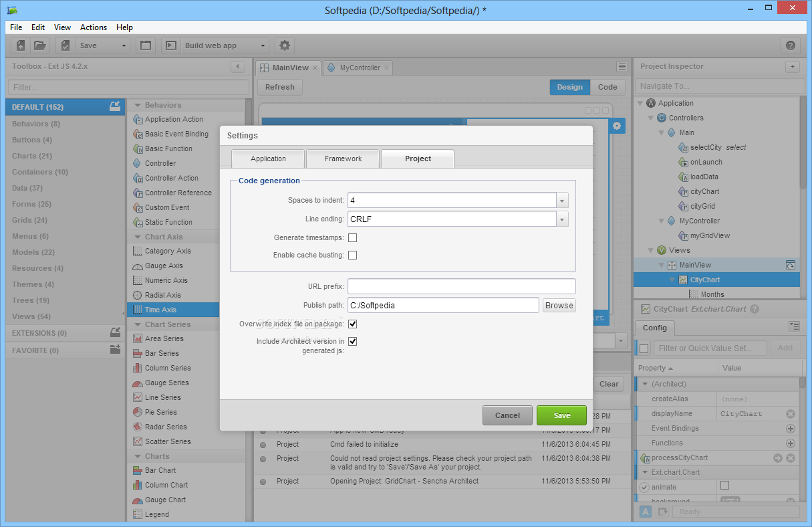Switch to Code view button
The width and height of the screenshot is (812, 527).
point(607,87)
